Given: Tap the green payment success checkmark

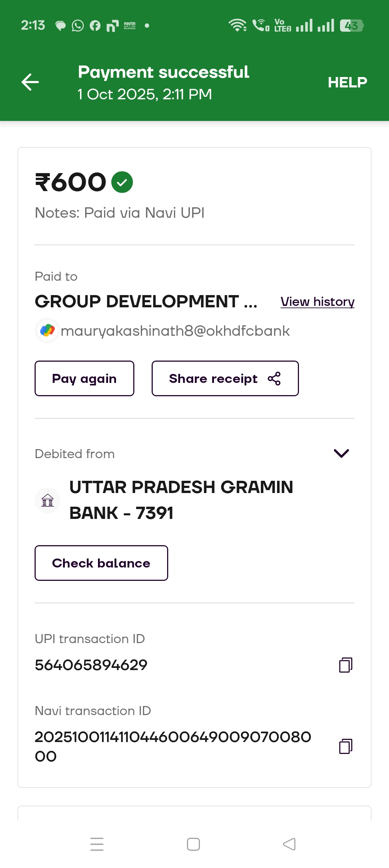Looking at the screenshot, I should (x=122, y=182).
